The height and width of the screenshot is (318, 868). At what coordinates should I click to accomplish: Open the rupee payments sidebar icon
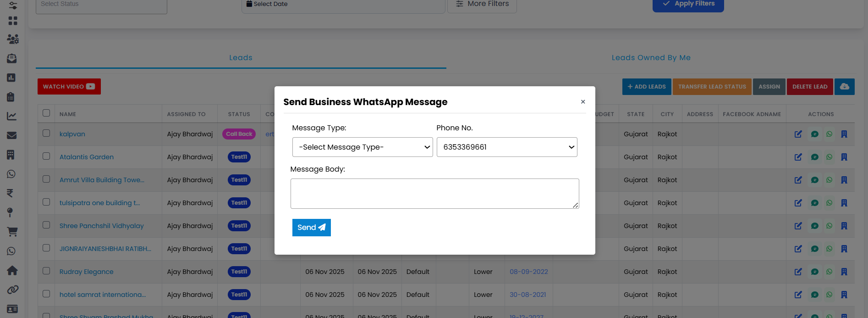(x=10, y=193)
